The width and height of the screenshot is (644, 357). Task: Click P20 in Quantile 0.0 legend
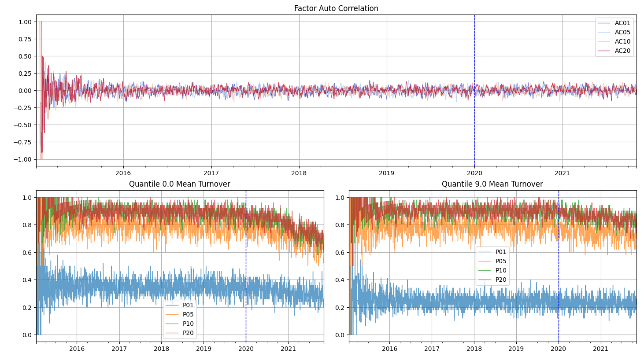180,333
